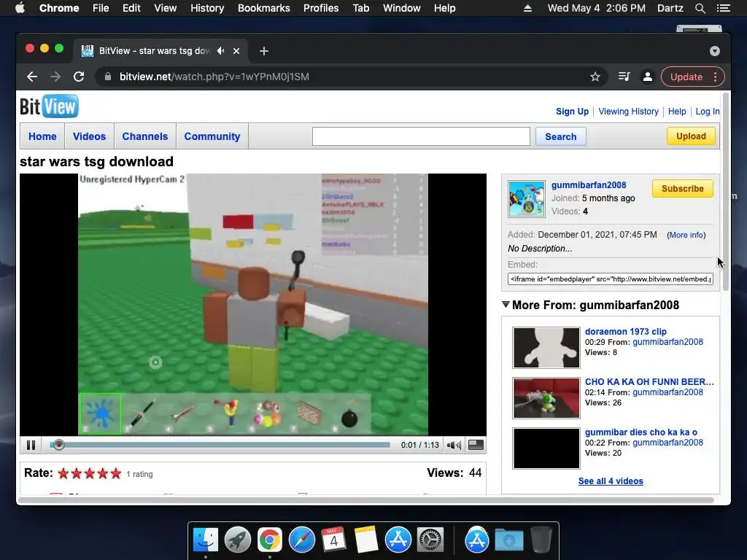This screenshot has height=560, width=747.
Task: Open the Videos tab
Action: (89, 136)
